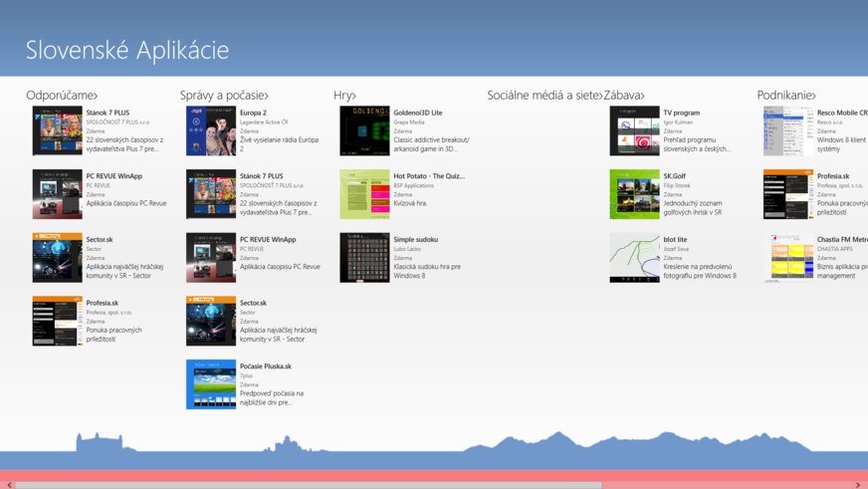Click the right scroll arrow on scrollbar
The height and width of the screenshot is (489, 868).
click(x=859, y=485)
